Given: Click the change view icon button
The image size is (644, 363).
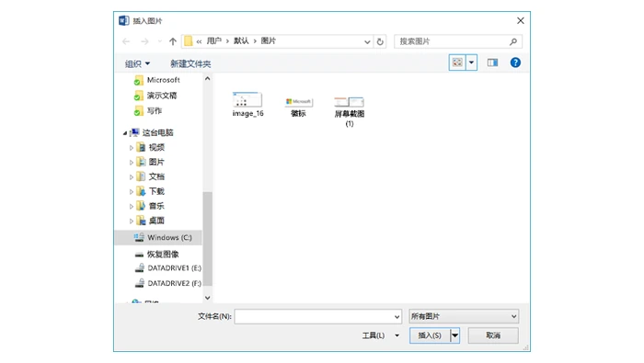Looking at the screenshot, I should (x=457, y=62).
